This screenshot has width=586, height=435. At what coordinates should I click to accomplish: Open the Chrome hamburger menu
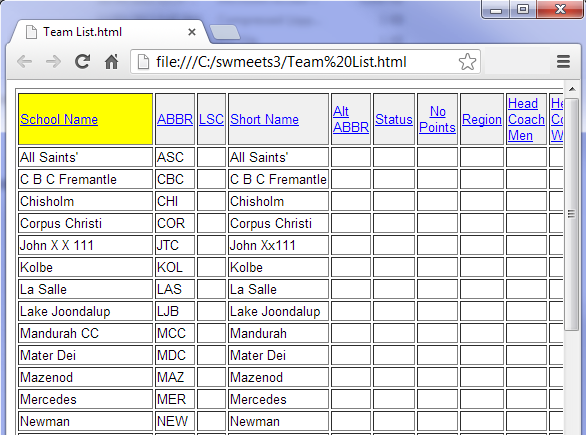tap(563, 62)
